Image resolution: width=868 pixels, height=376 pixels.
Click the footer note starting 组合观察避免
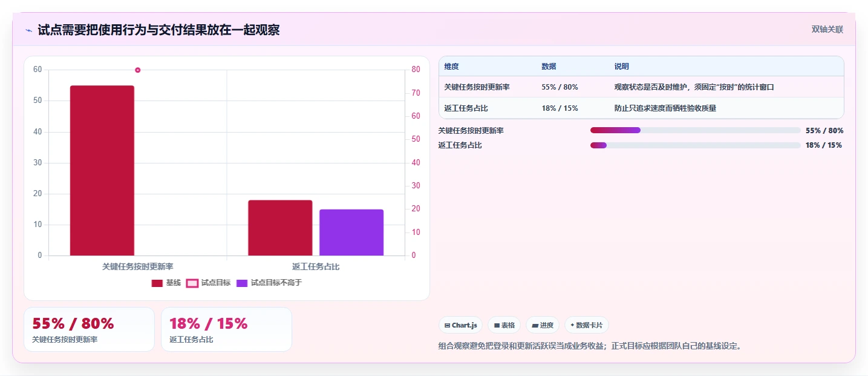coord(590,346)
